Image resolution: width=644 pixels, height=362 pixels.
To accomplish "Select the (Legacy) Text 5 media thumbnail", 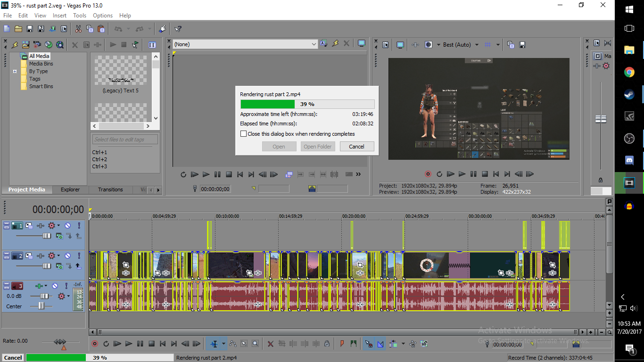I will (x=121, y=74).
